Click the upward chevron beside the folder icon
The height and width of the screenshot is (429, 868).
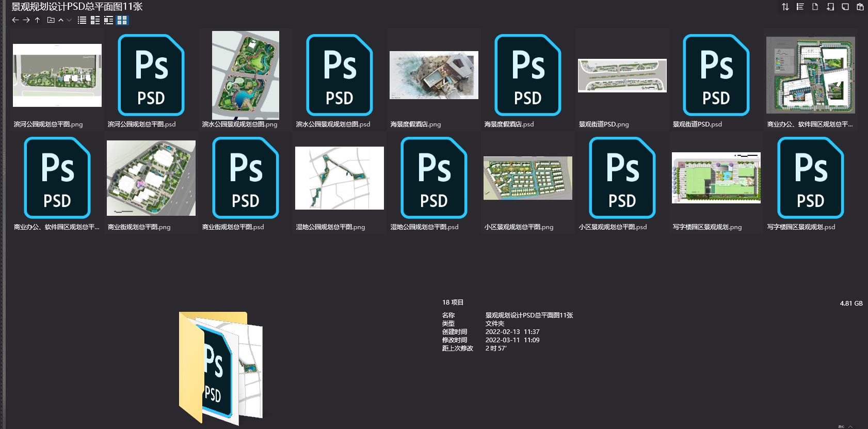click(x=61, y=20)
